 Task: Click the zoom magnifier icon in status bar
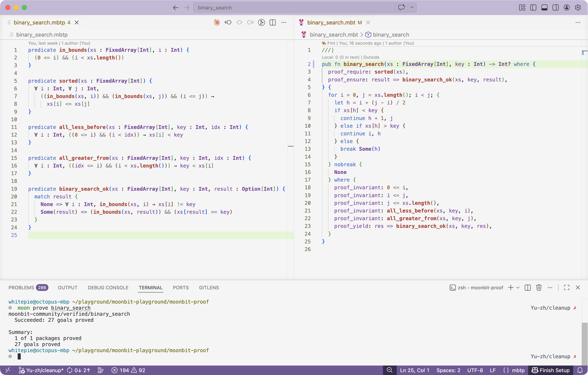390,370
